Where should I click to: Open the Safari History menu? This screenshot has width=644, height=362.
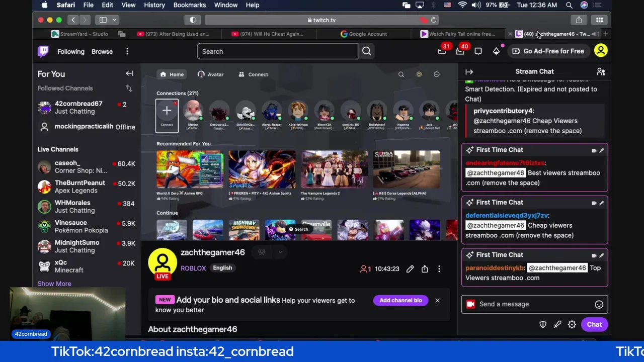154,5
